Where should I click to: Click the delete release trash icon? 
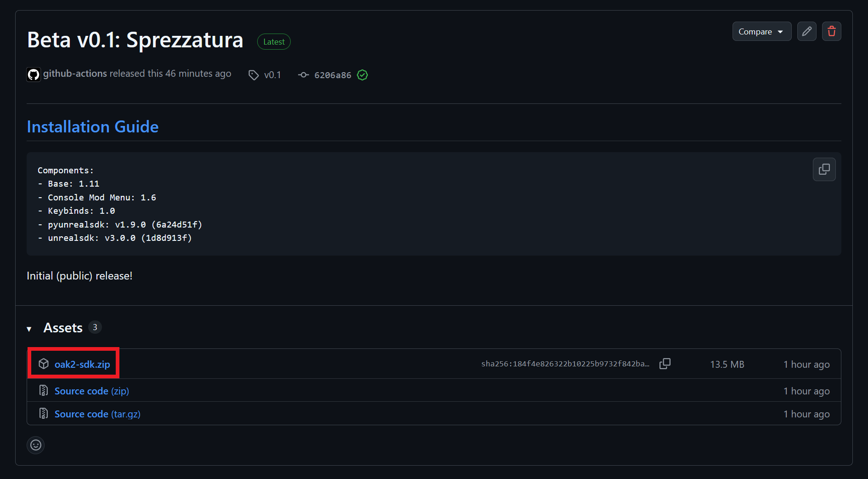831,31
